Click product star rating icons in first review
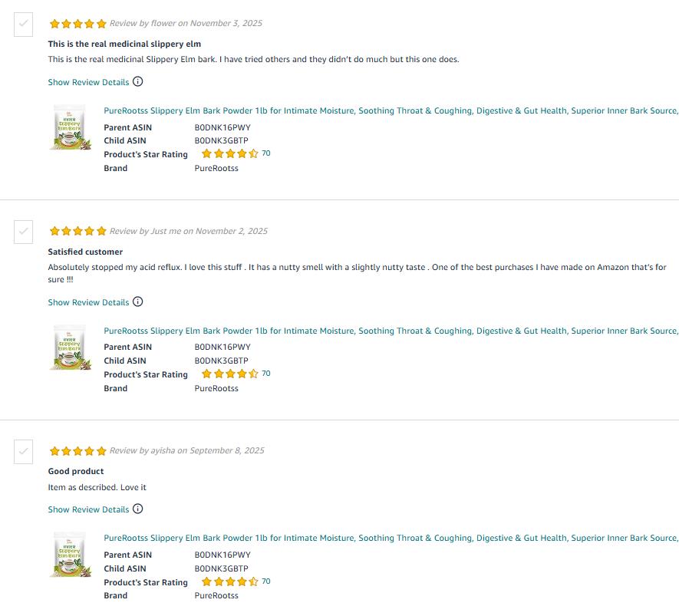The height and width of the screenshot is (616, 679). (229, 154)
